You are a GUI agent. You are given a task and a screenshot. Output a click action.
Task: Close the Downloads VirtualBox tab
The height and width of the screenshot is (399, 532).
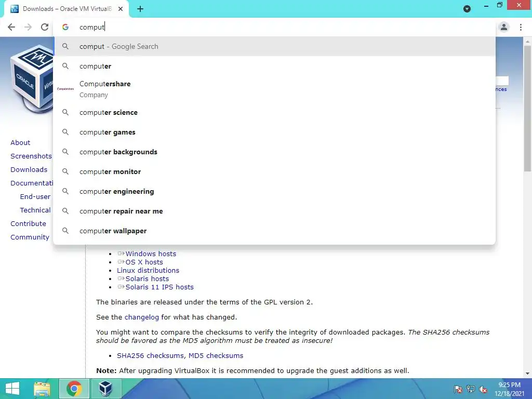(121, 9)
